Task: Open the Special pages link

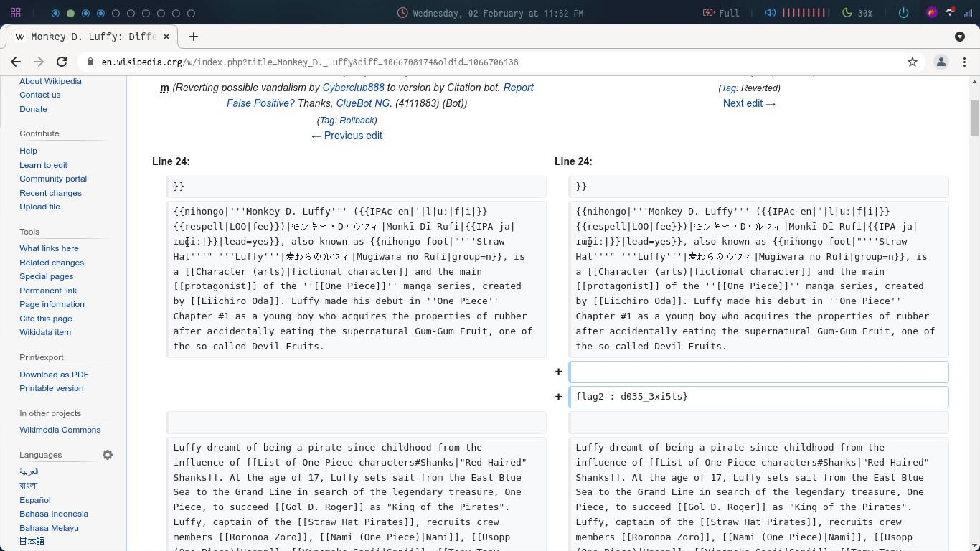Action: [46, 276]
